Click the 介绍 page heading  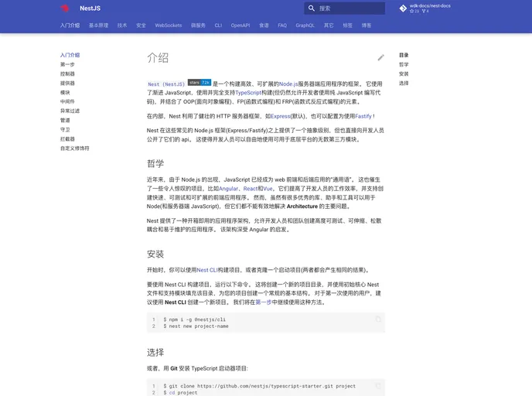pos(158,58)
